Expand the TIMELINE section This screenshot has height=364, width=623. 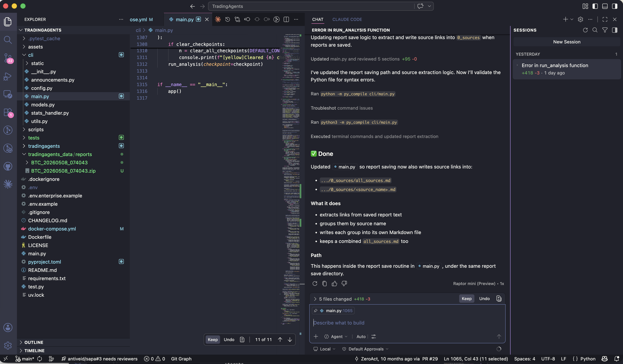(21, 350)
